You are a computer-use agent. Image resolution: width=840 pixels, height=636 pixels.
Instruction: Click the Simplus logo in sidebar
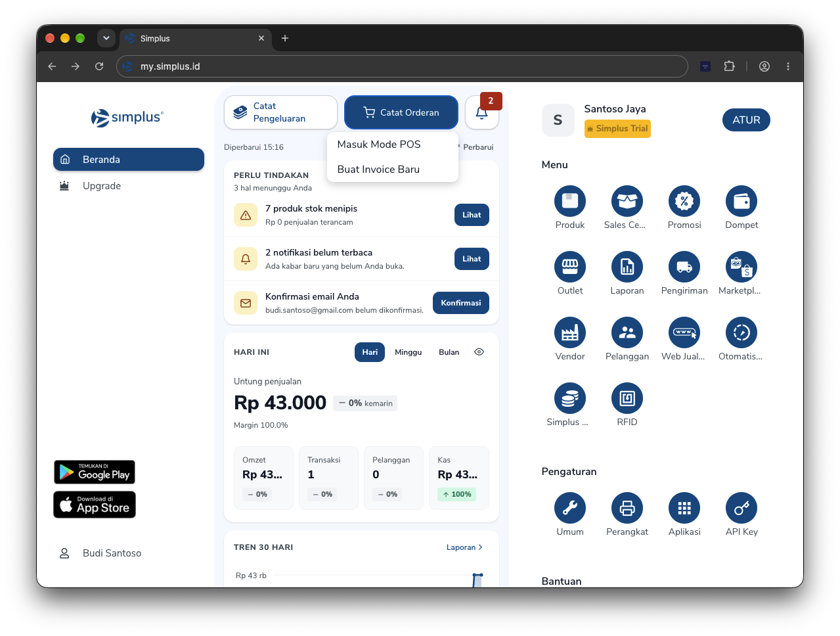coord(127,118)
